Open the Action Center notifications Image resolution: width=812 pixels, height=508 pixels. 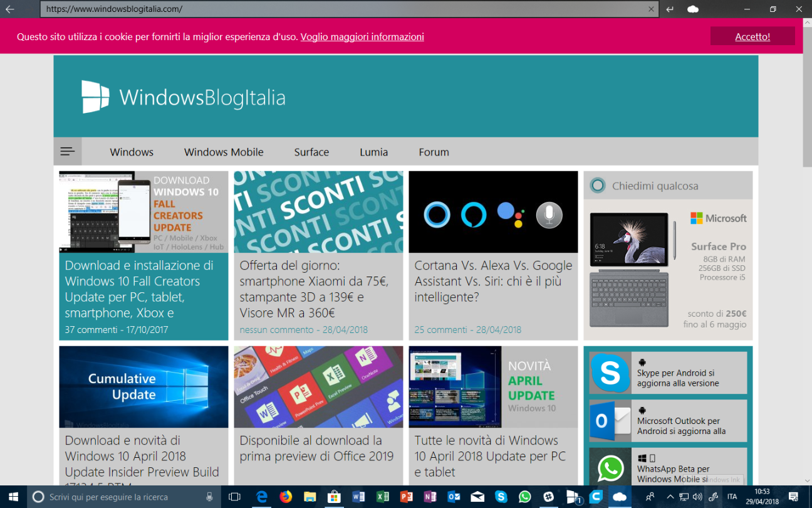(x=793, y=497)
